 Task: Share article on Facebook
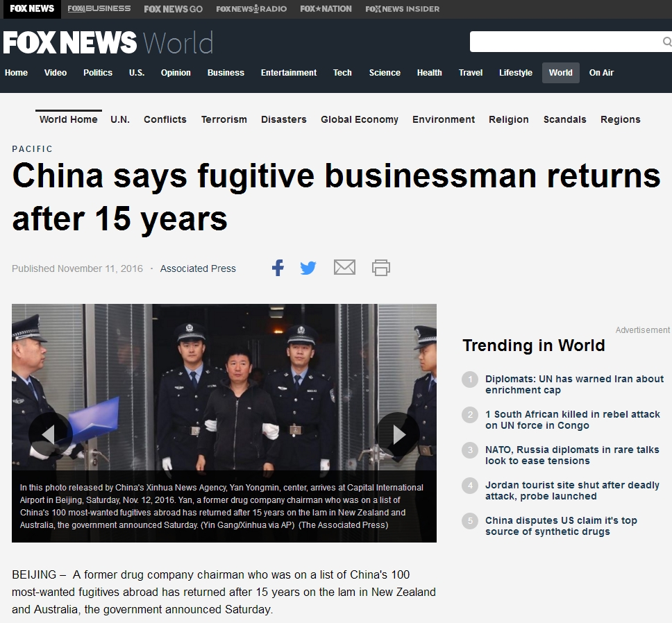pos(278,268)
